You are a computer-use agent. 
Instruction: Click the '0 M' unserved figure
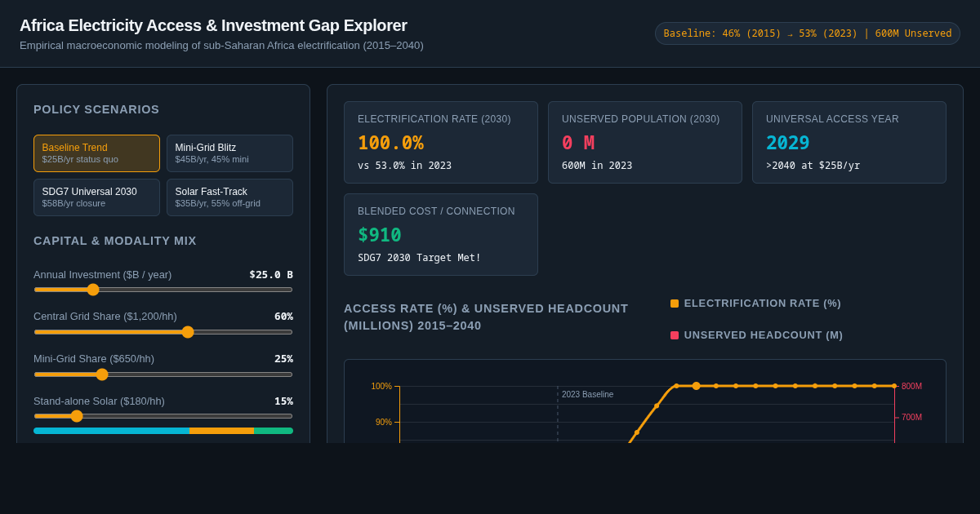(578, 143)
